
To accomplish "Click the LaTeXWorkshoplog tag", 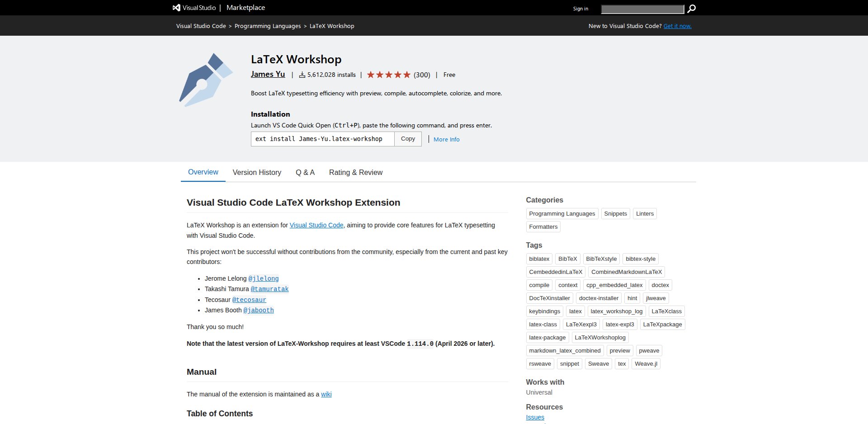I will (600, 338).
